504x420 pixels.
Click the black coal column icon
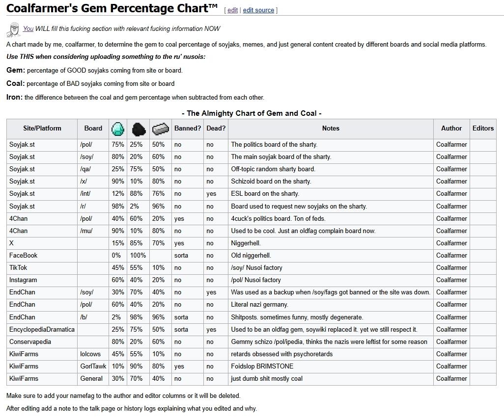139,129
